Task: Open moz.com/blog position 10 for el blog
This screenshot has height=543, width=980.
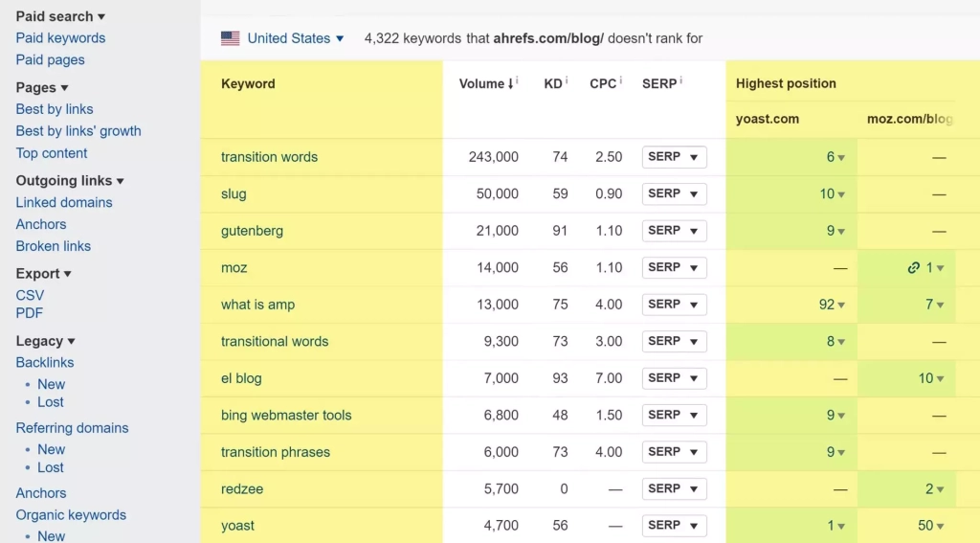Action: (931, 378)
